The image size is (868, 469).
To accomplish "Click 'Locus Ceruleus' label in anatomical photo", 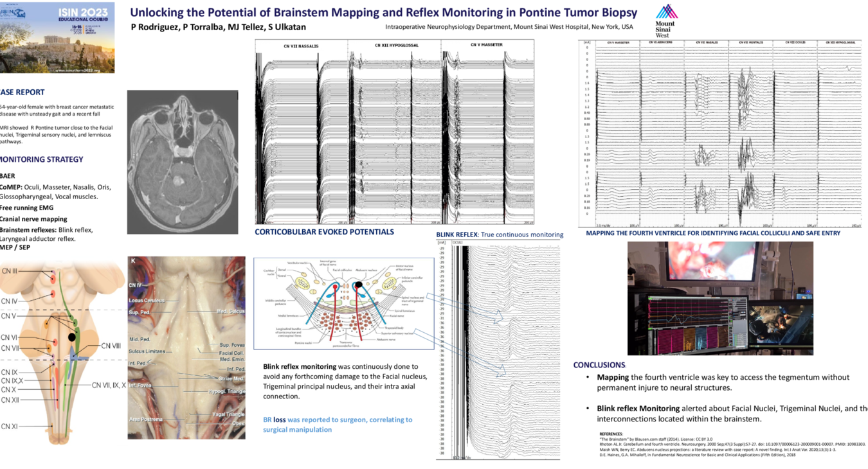I will click(147, 301).
